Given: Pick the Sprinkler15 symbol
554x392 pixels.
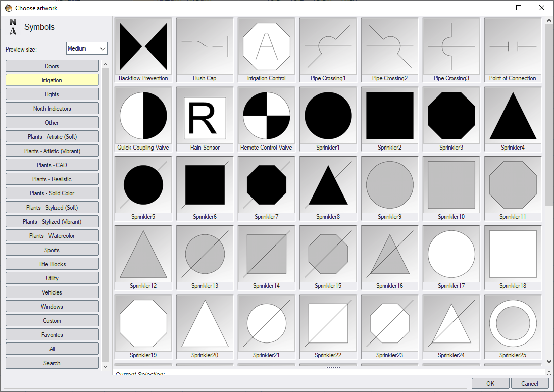Looking at the screenshot, I should tap(328, 258).
